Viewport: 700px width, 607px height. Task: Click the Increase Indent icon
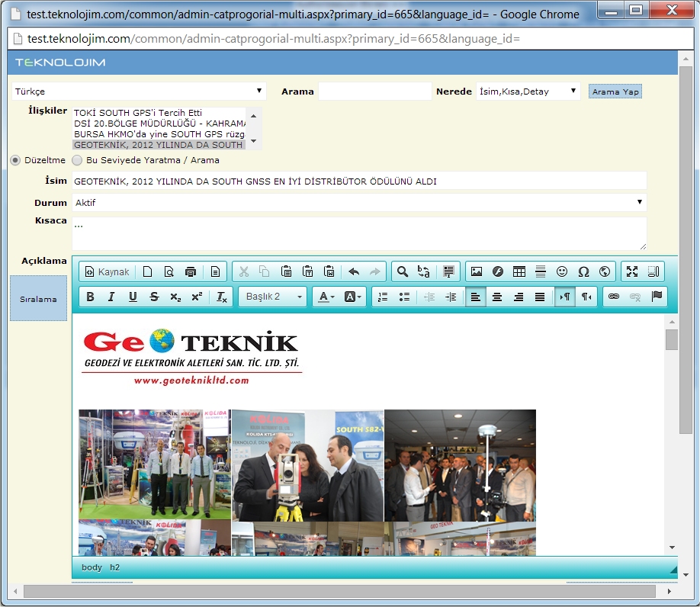[451, 297]
